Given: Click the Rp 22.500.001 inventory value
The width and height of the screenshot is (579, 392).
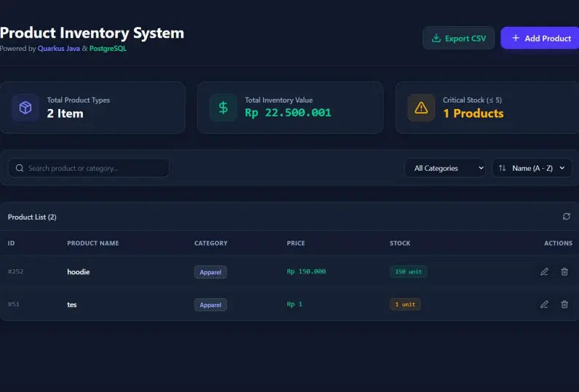Looking at the screenshot, I should (288, 113).
